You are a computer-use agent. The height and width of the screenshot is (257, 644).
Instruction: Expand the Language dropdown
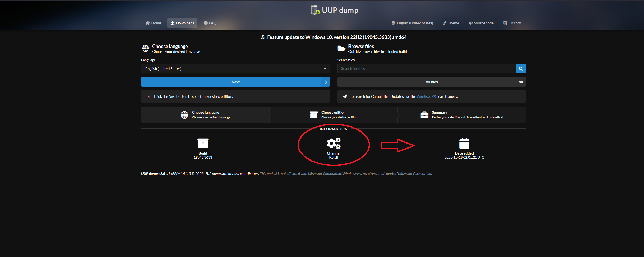(x=235, y=68)
